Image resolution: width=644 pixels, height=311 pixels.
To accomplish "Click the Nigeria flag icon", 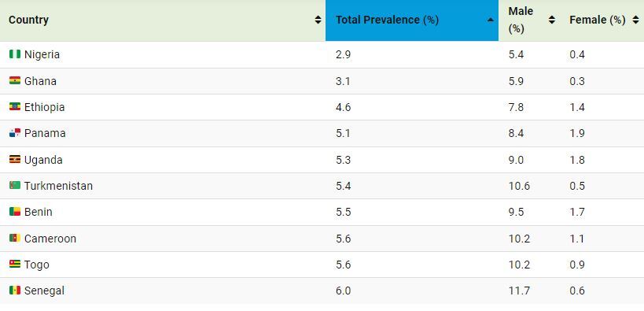I will [15, 54].
